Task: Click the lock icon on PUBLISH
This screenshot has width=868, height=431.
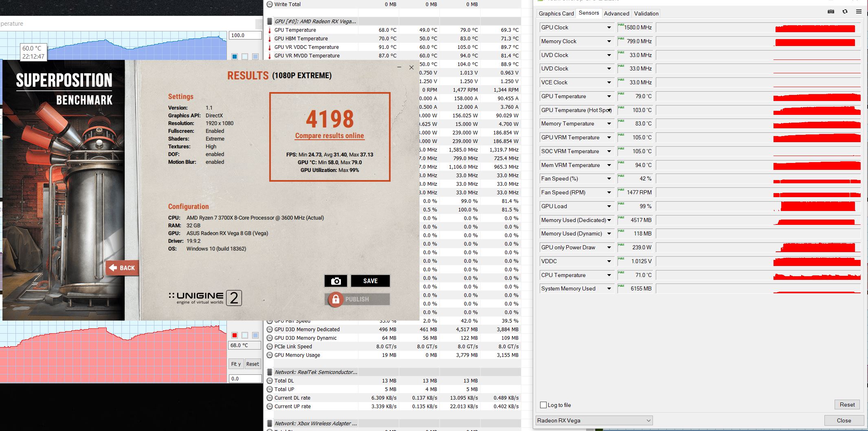Action: [336, 299]
